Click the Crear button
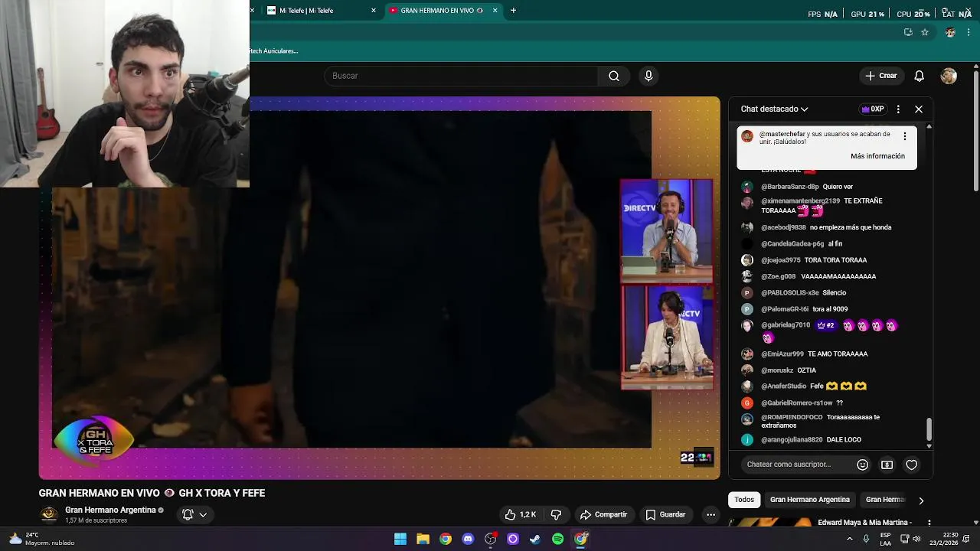The width and height of the screenshot is (980, 551). point(880,76)
